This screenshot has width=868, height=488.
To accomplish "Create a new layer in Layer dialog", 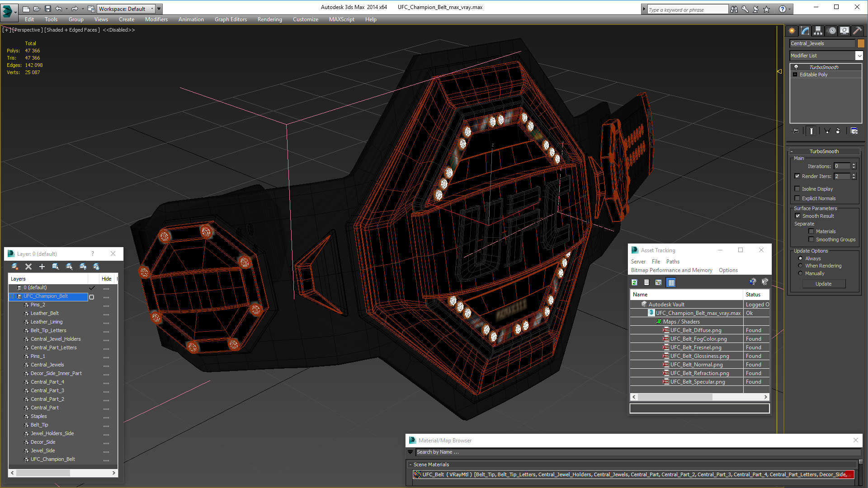I will (15, 267).
